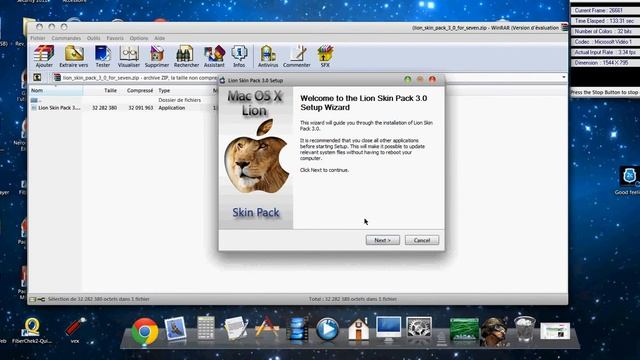Click the drive icon in WinRAR status bar
This screenshot has width=640, height=360.
click(33, 299)
